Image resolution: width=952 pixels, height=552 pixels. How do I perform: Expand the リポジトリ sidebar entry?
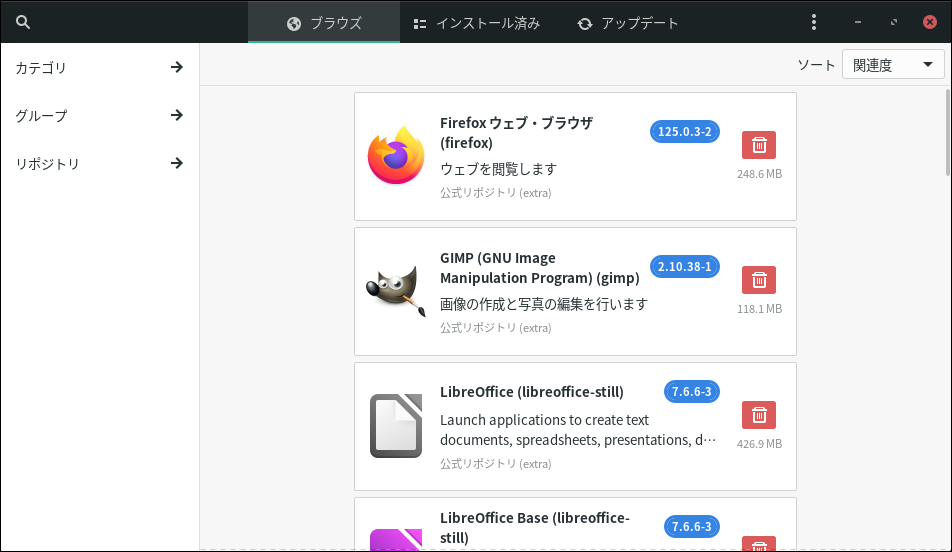tap(100, 163)
